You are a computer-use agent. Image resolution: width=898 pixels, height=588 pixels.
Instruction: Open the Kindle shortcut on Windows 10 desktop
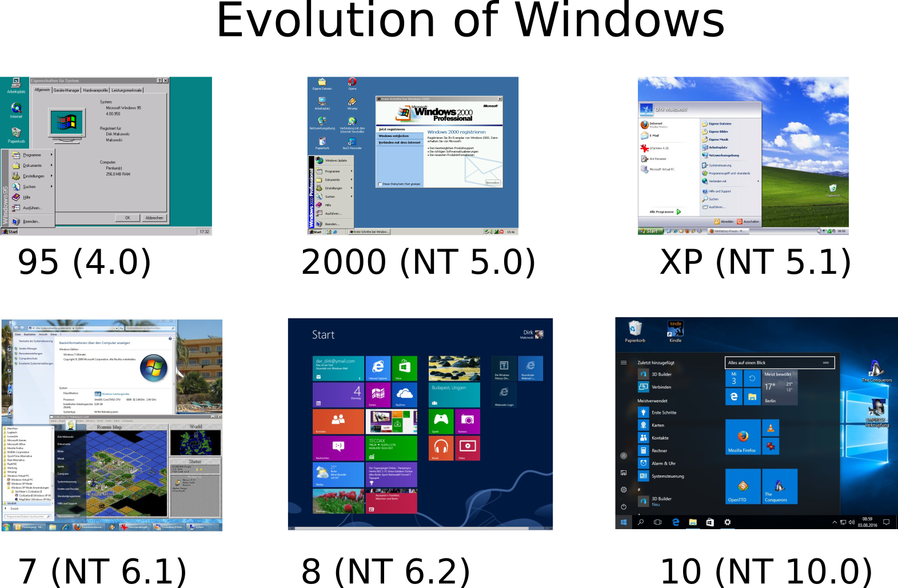coord(676,331)
